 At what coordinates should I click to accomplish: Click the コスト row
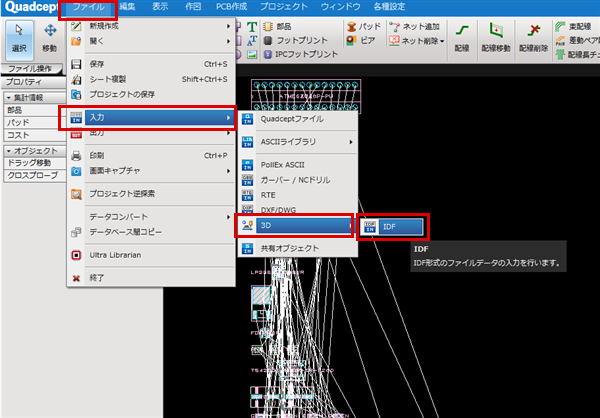point(34,135)
